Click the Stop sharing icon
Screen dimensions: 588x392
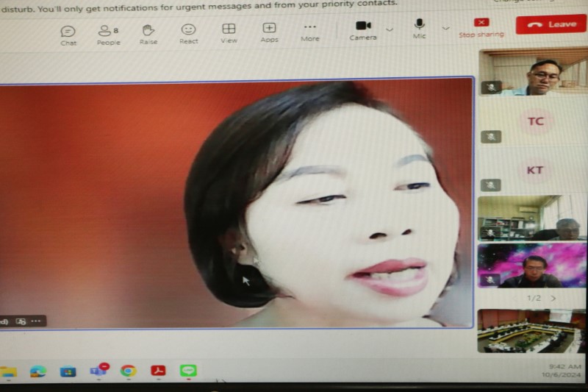(481, 23)
